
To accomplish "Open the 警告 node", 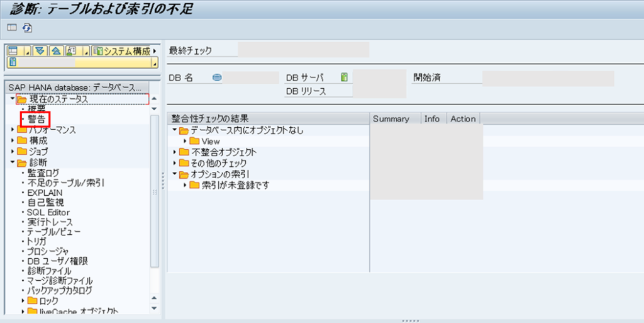I will [36, 120].
